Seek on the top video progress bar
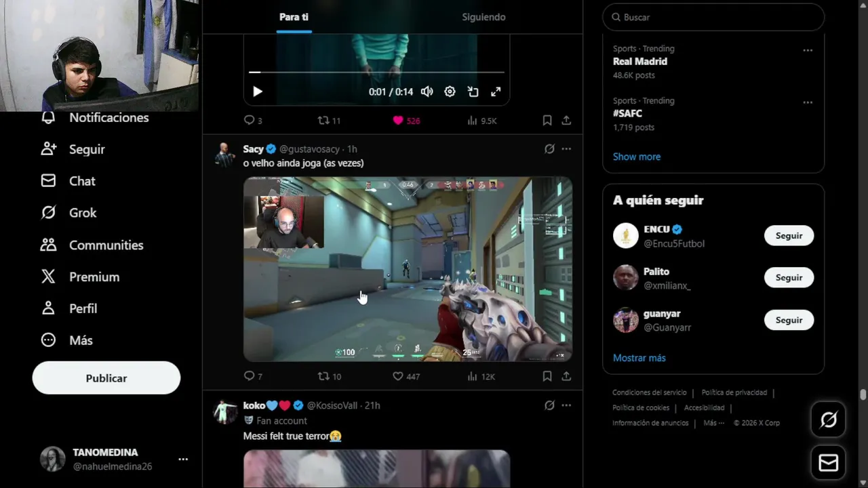This screenshot has width=868, height=488. [376, 72]
